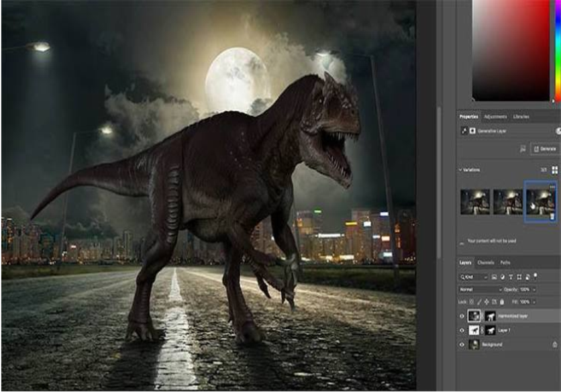Select the second variation thumbnail

(508, 202)
